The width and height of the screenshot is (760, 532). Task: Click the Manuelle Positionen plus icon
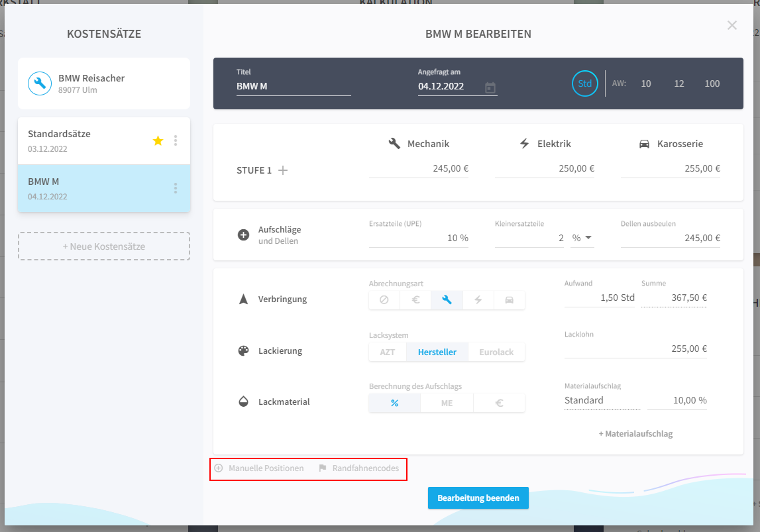(x=219, y=468)
